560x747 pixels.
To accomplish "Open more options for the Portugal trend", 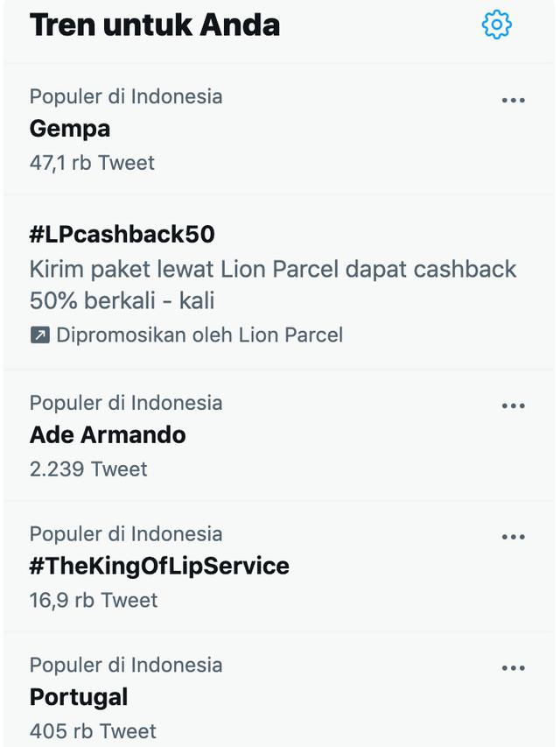I will (x=514, y=666).
